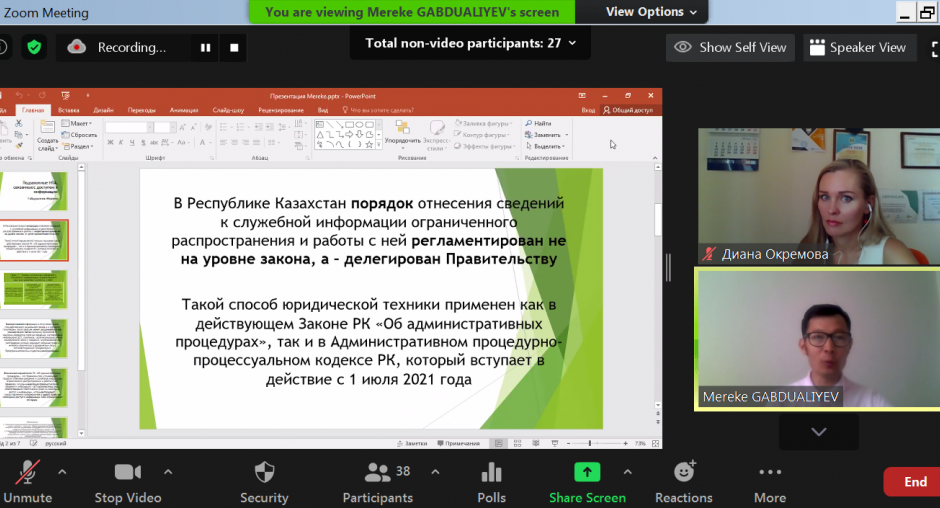Click the red End meeting button

pos(914,482)
